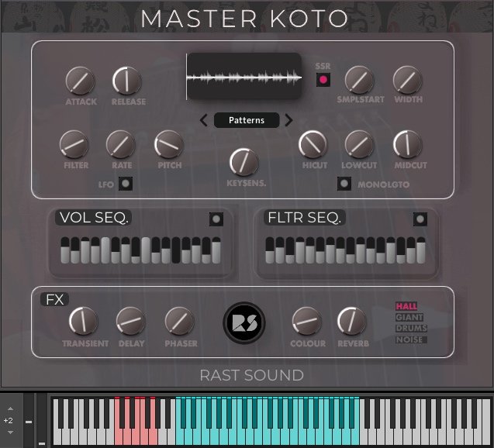Open the Patterns preset selector
The image size is (494, 448).
click(247, 120)
